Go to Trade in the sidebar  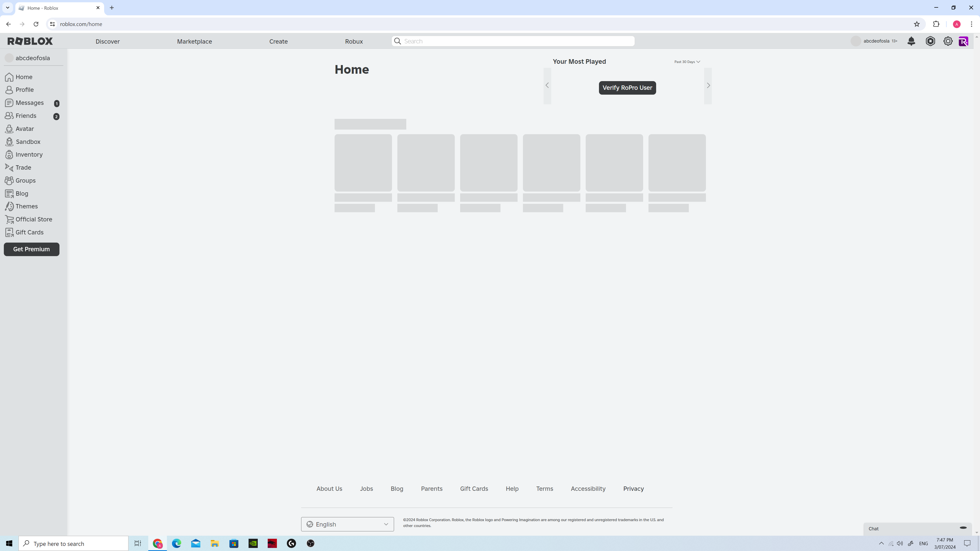click(x=23, y=168)
